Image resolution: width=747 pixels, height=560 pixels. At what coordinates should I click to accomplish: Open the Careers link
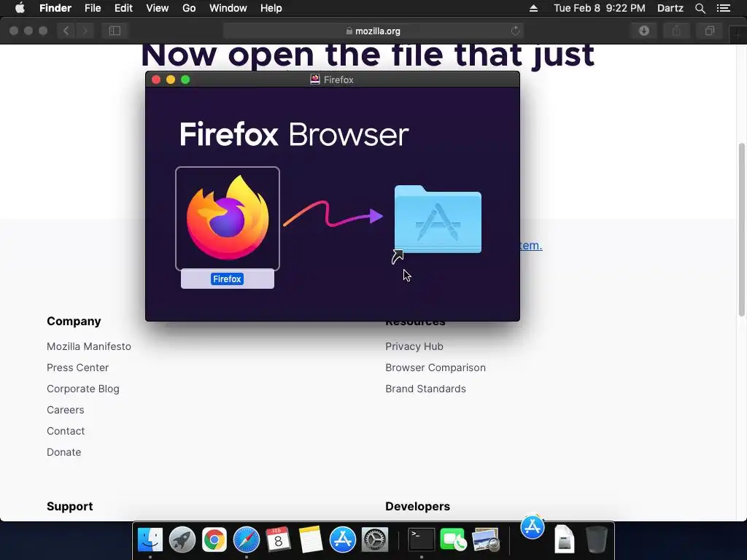click(65, 410)
